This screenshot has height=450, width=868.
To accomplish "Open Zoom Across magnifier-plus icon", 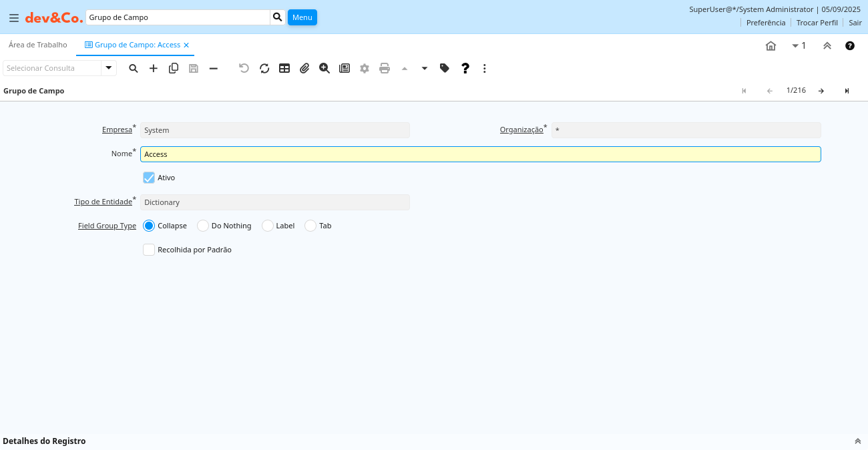I will (x=324, y=68).
